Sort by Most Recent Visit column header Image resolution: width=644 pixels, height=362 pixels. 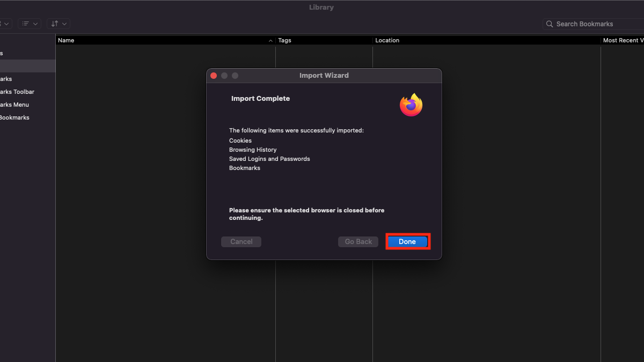point(623,40)
